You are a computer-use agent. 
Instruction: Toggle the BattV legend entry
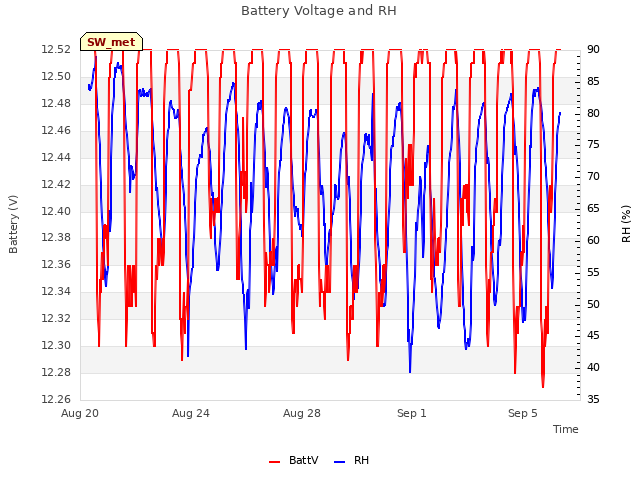click(x=294, y=460)
